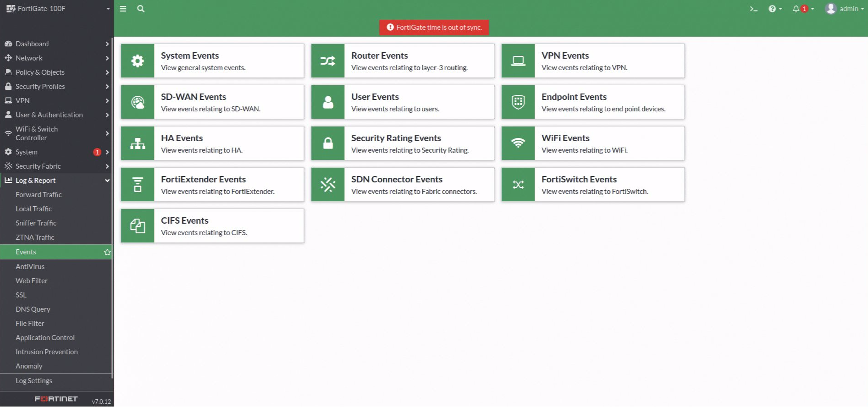Click the Dashboard gauge icon
This screenshot has height=407, width=868.
[8, 44]
